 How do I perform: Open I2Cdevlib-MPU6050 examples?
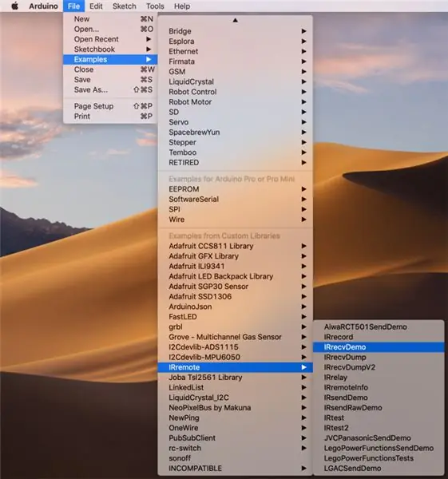(235, 357)
